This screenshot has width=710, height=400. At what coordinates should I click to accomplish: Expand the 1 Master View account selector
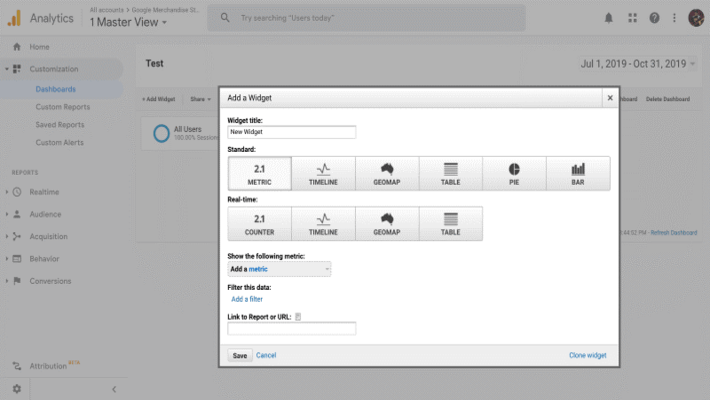128,22
